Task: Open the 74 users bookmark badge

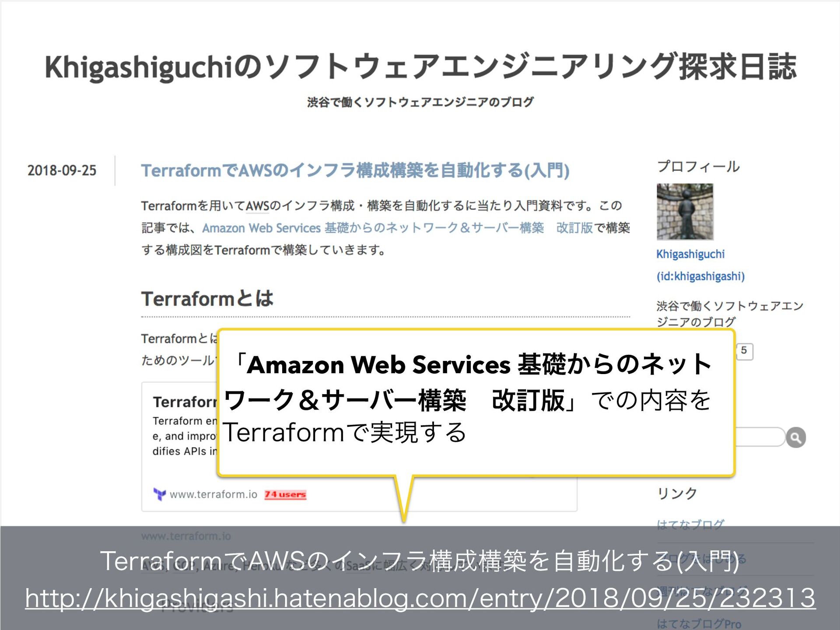Action: point(285,494)
